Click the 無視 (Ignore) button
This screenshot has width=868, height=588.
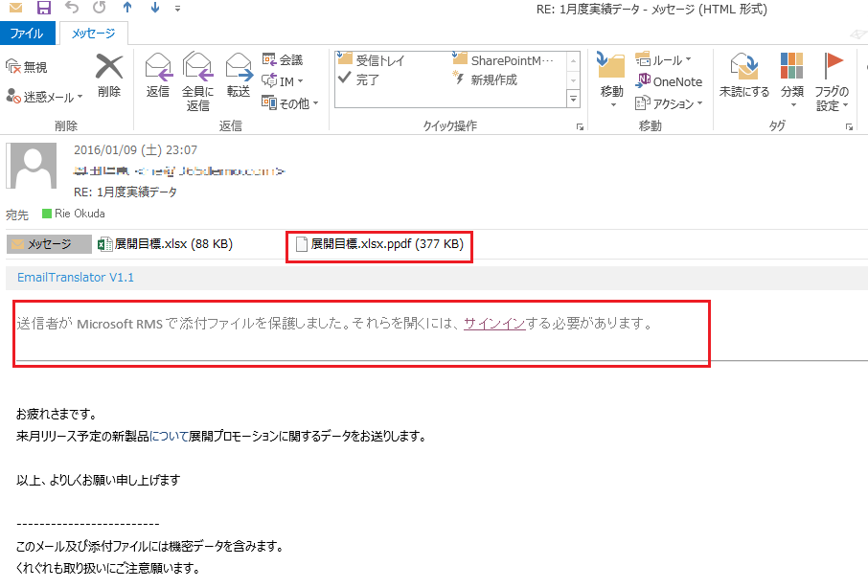27,67
